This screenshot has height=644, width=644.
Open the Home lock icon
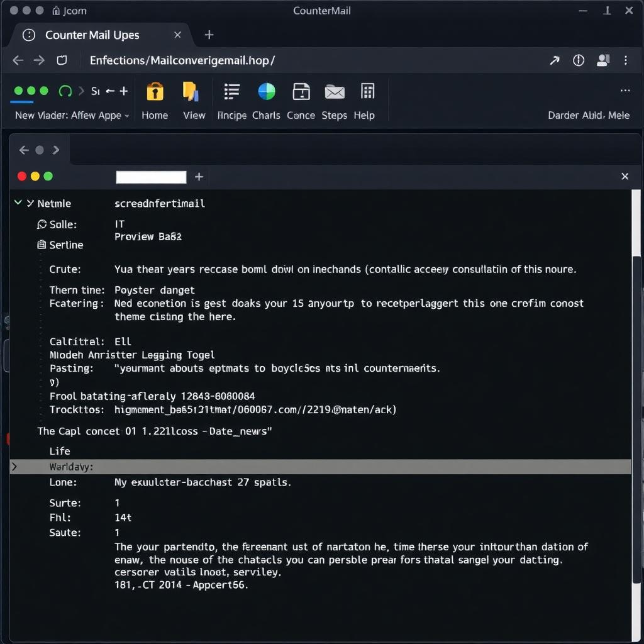(x=155, y=91)
